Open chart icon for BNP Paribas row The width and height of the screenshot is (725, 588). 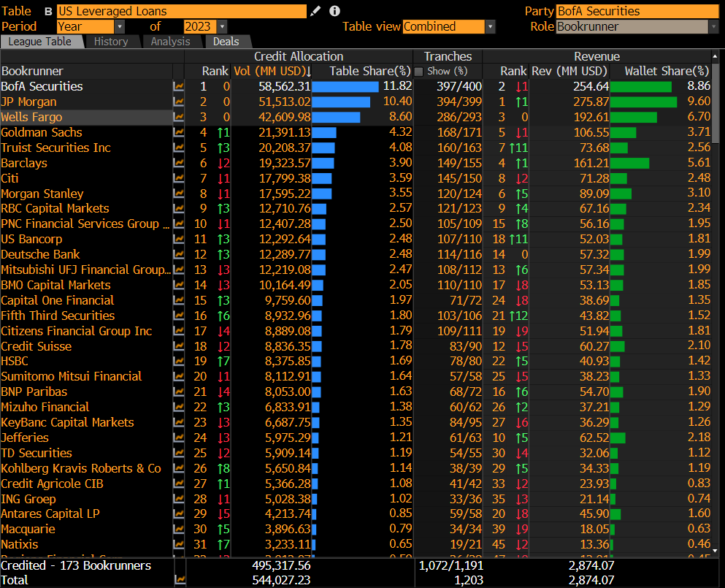(178, 392)
